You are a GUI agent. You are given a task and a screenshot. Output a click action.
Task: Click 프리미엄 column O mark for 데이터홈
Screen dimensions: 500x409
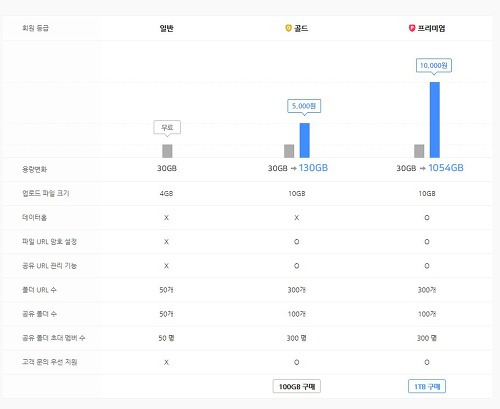pyautogui.click(x=427, y=218)
